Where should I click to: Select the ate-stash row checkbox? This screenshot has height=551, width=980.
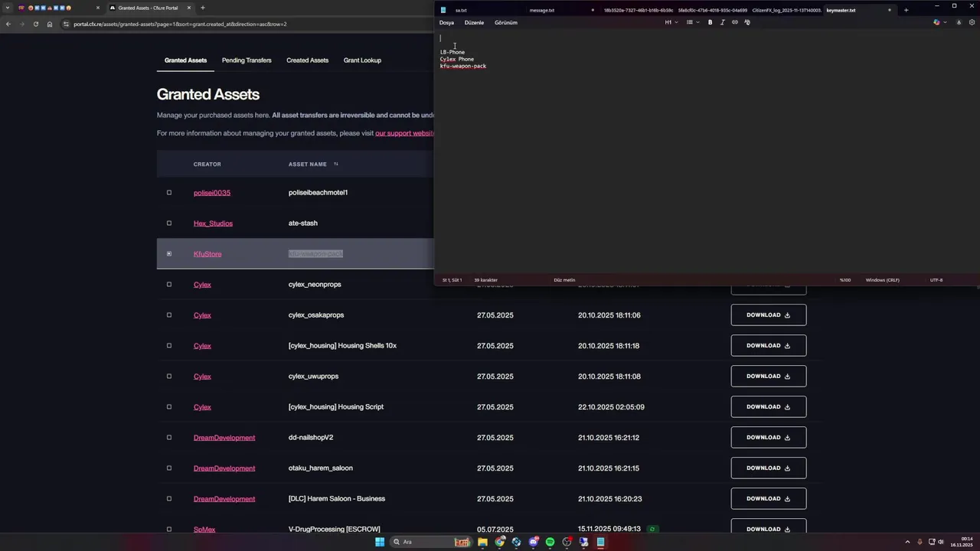pyautogui.click(x=169, y=223)
